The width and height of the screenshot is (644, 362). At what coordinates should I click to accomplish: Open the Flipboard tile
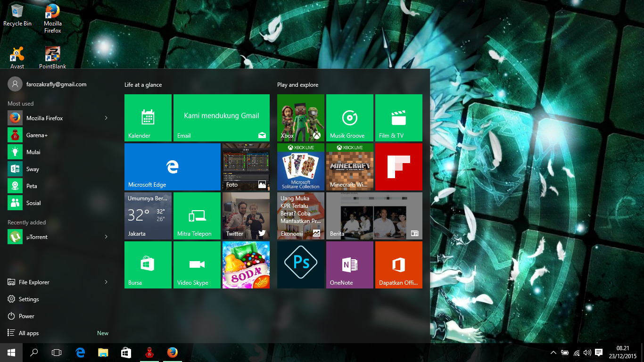pos(398,167)
